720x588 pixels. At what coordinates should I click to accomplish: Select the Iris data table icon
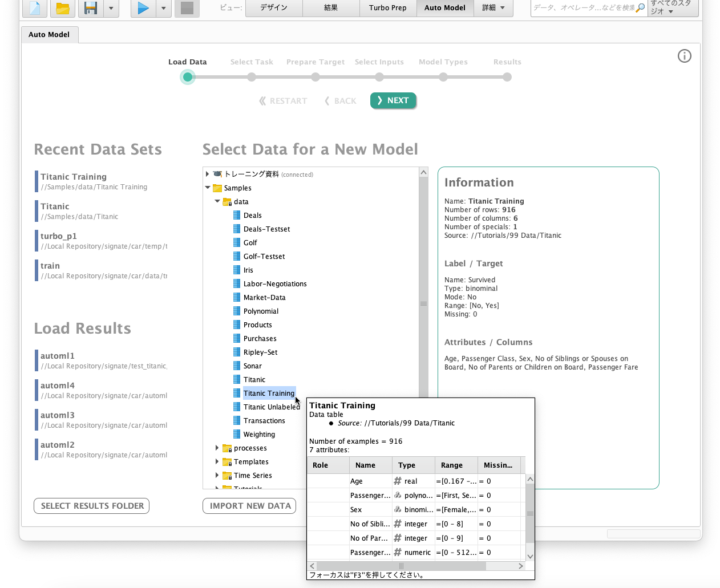click(236, 270)
